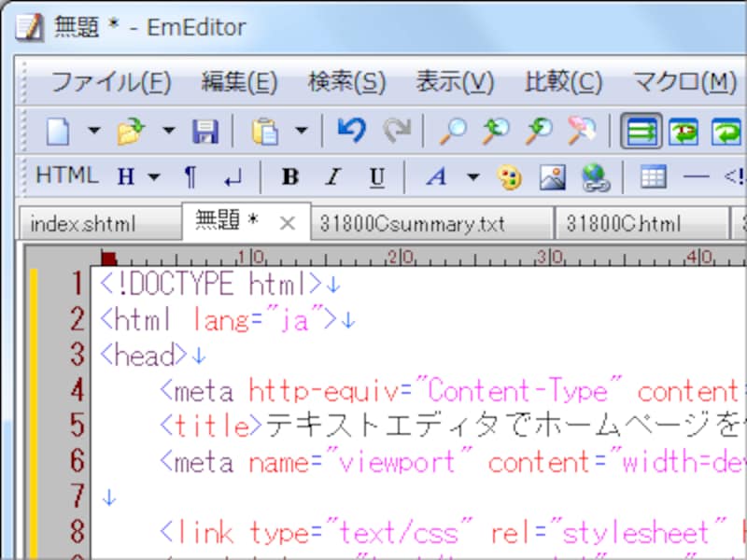Screen dimensions: 747x560
Task: Click the Open folder icon
Action: [x=131, y=131]
